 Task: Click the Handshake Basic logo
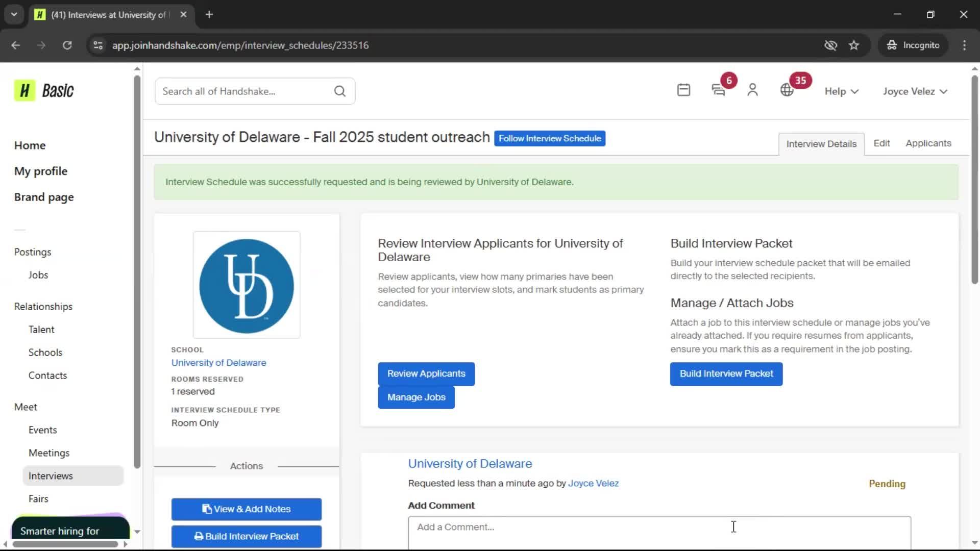pos(44,91)
